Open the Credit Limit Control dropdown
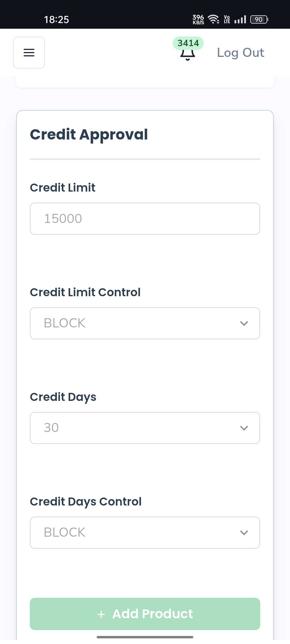The width and height of the screenshot is (290, 644). point(145,323)
